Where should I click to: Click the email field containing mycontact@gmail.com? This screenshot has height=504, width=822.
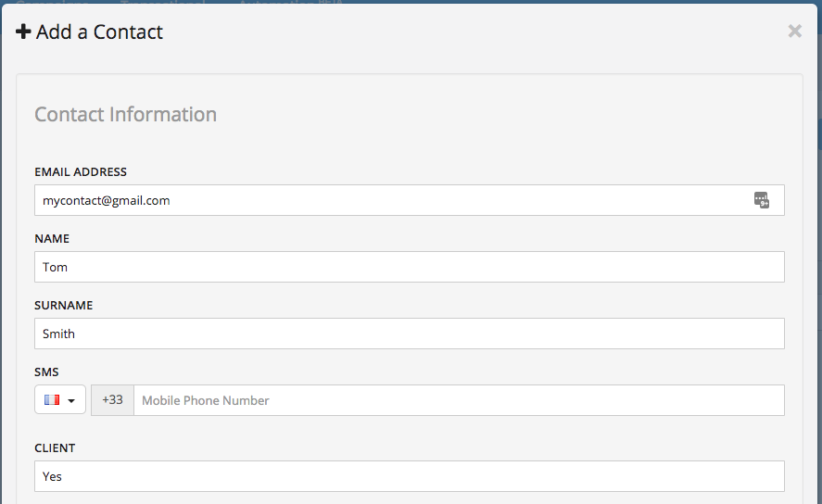pos(410,200)
